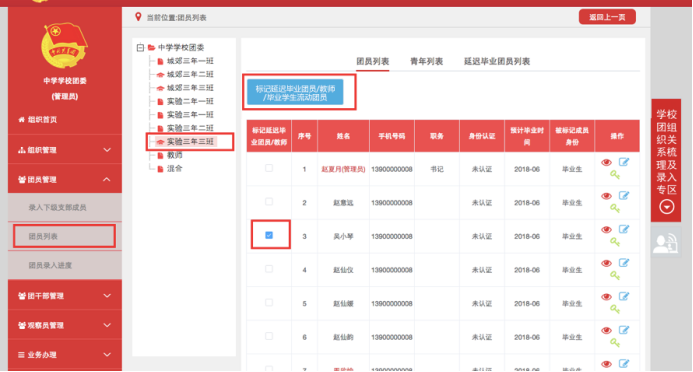Click the customer service avatar icon
This screenshot has width=693, height=372.
pos(666,243)
